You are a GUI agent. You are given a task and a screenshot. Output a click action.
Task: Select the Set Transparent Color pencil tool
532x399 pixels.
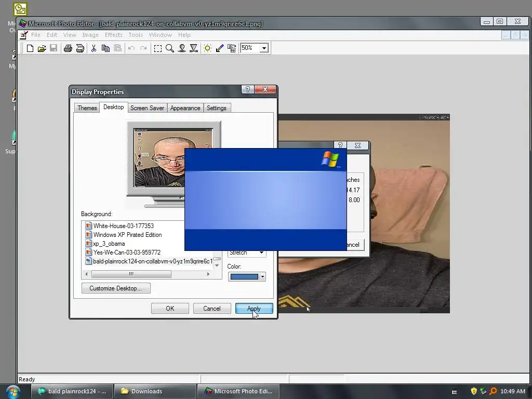coord(220,48)
